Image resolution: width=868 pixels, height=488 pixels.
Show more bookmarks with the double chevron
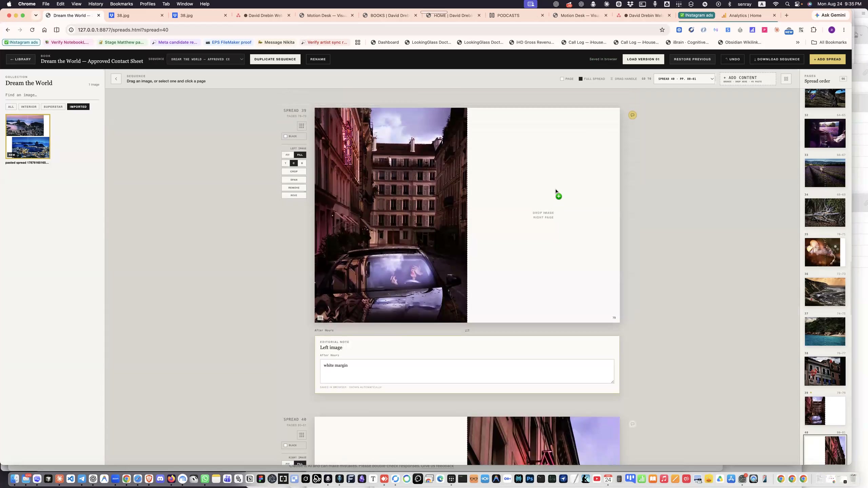798,42
